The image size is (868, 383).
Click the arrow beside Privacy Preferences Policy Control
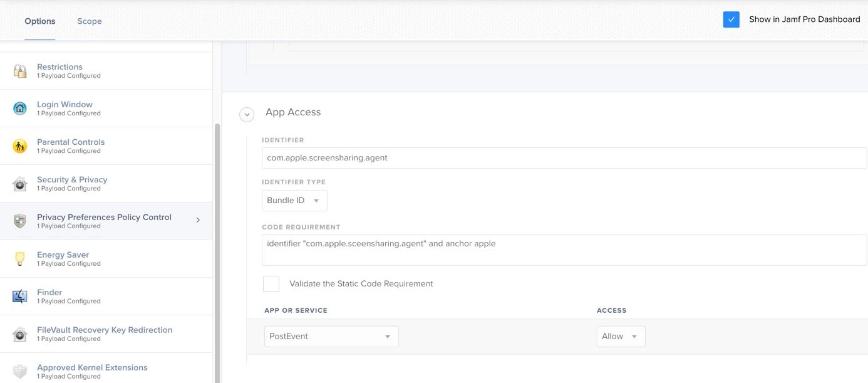[198, 220]
